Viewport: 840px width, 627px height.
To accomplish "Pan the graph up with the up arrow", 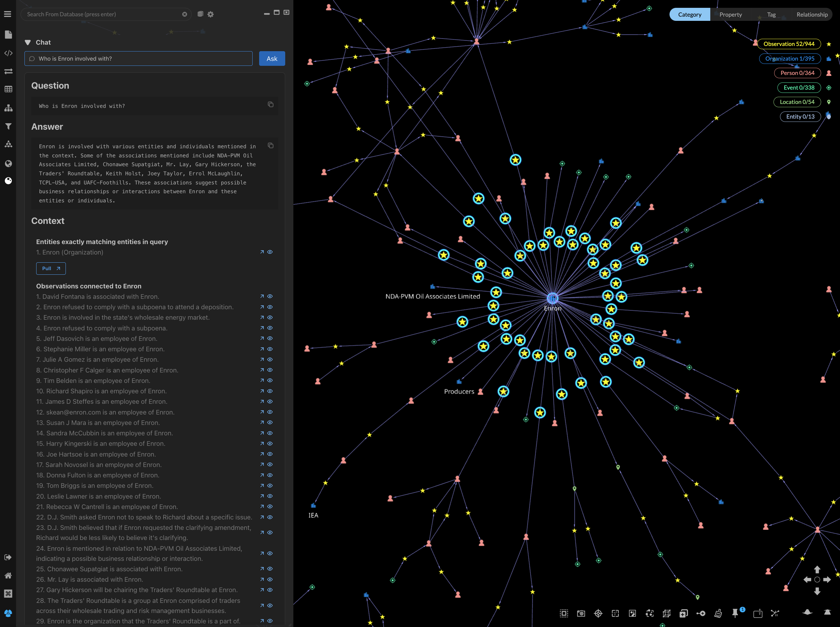I will (x=817, y=569).
